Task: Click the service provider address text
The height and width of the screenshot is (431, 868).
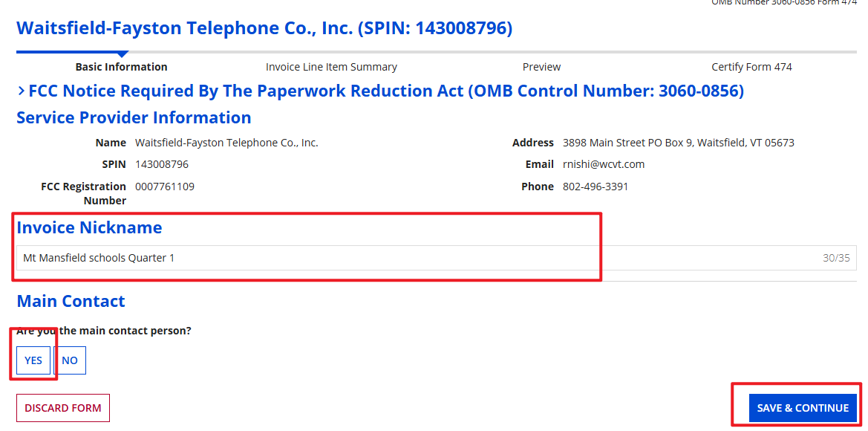Action: (678, 143)
